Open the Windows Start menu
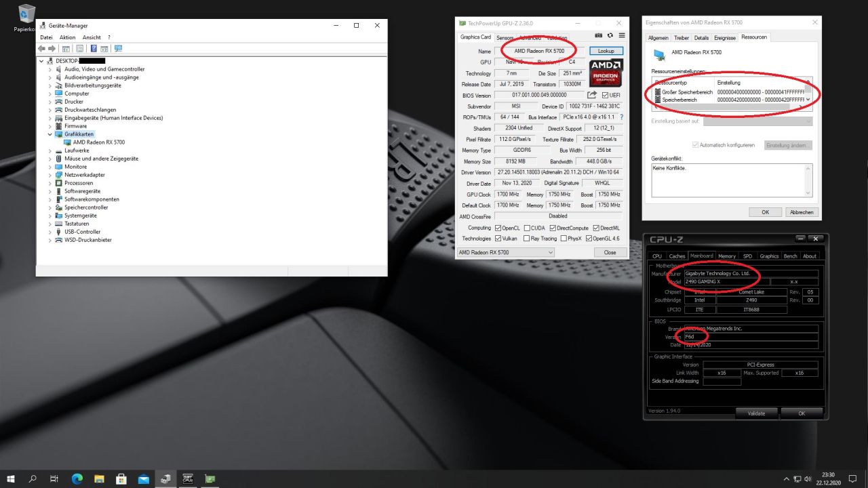The image size is (868, 488). [11, 479]
